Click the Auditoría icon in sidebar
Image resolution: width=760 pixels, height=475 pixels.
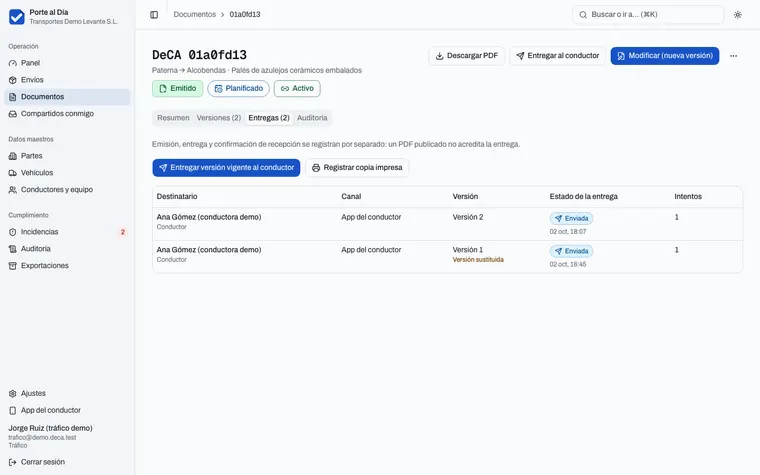[x=13, y=249]
